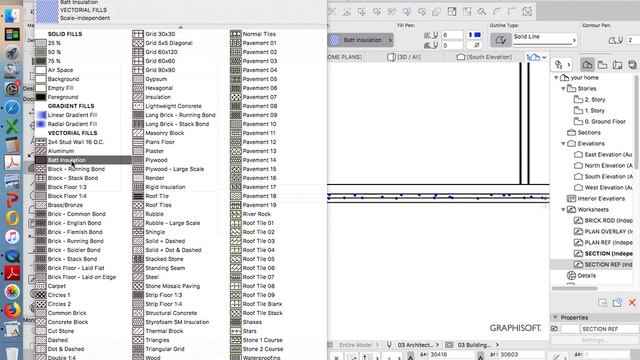Collapse the your home project tree

click(556, 78)
